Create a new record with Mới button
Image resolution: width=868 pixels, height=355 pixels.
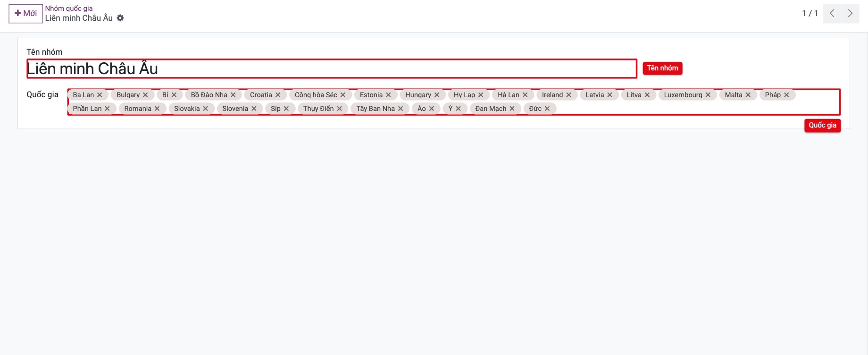coord(25,13)
